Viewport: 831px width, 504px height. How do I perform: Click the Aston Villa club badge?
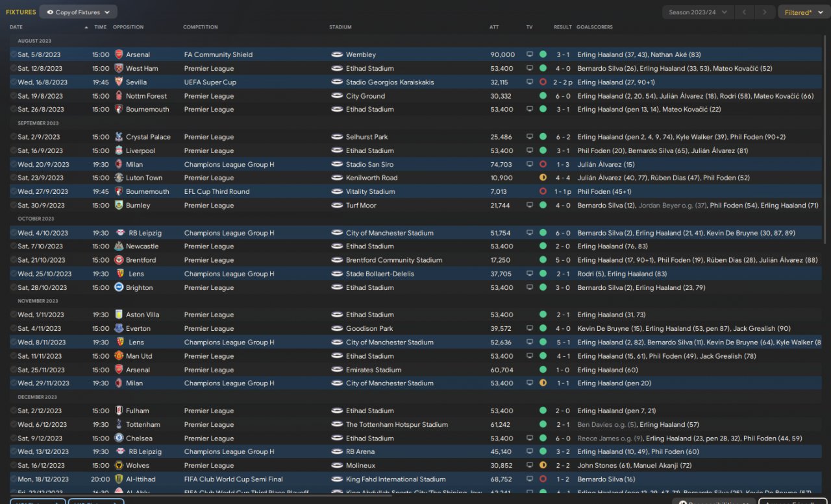pyautogui.click(x=119, y=315)
